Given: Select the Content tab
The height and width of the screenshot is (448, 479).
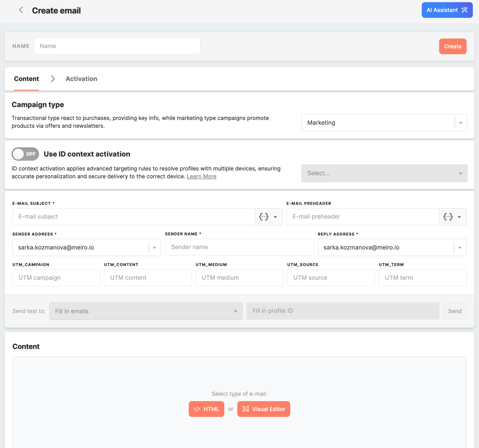Looking at the screenshot, I should point(27,79).
